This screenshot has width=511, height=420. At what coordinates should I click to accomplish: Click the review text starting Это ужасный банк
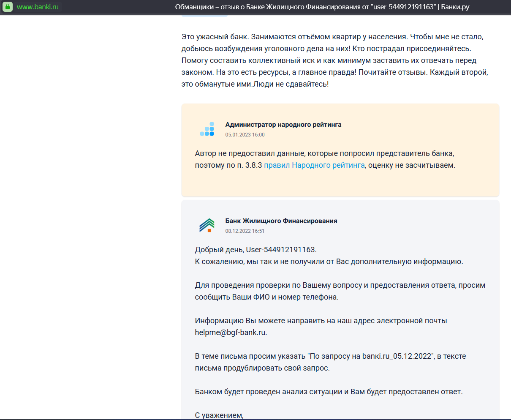(x=335, y=60)
